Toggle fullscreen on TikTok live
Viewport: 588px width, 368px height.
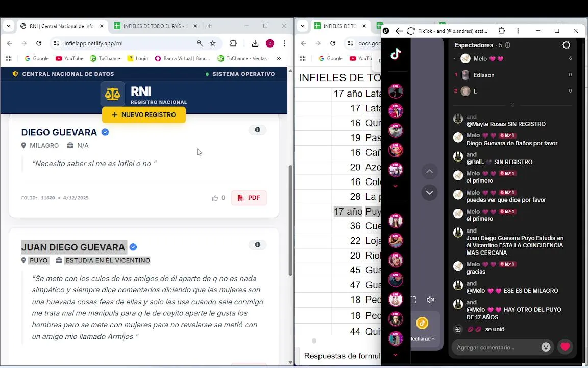(413, 300)
